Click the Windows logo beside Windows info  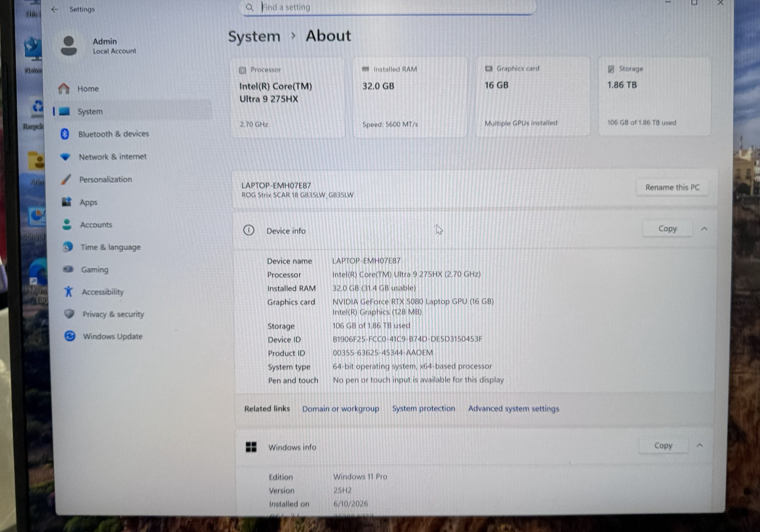point(251,447)
